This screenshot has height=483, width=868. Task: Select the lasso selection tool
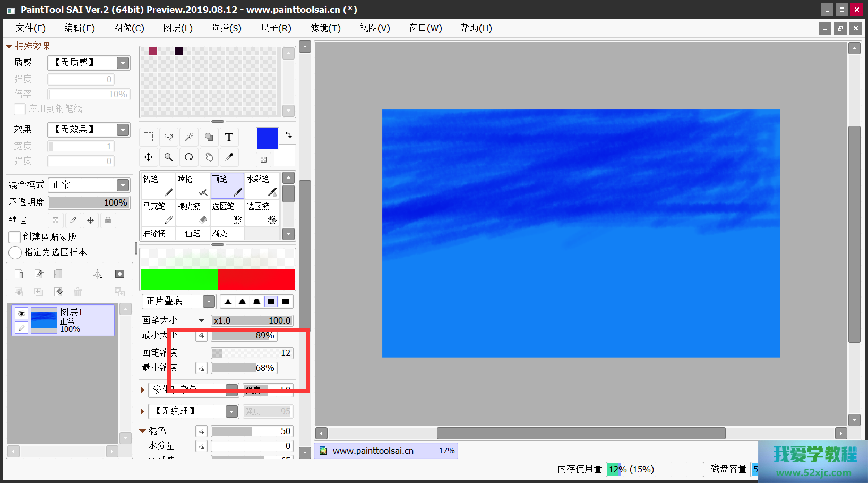click(169, 137)
